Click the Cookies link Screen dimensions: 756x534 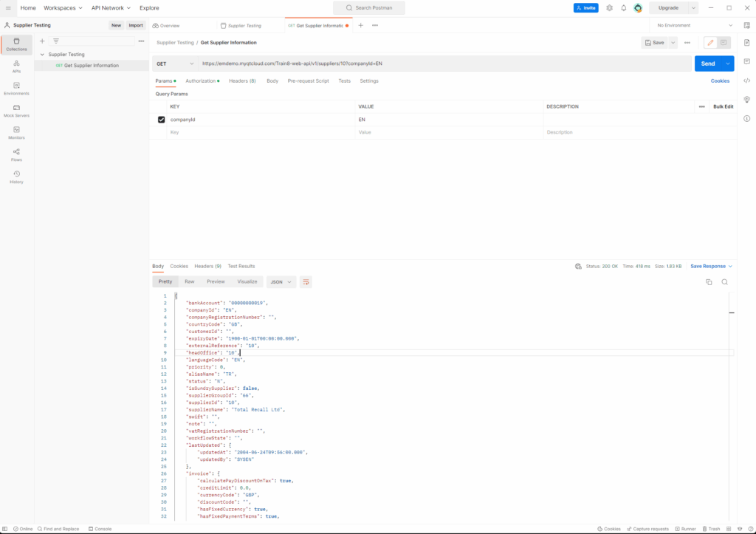[x=720, y=81]
